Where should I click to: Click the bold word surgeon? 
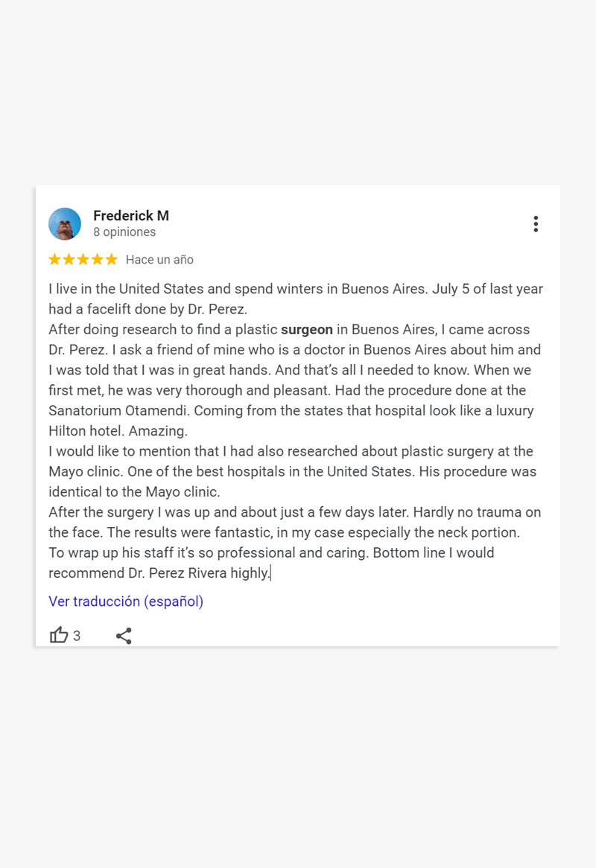point(307,330)
